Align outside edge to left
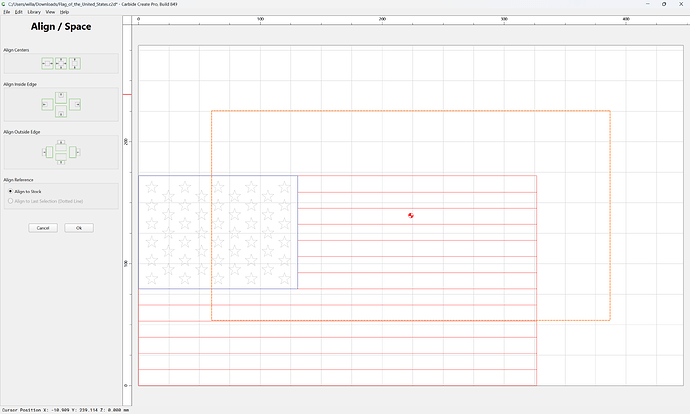The height and width of the screenshot is (414, 690). click(48, 152)
